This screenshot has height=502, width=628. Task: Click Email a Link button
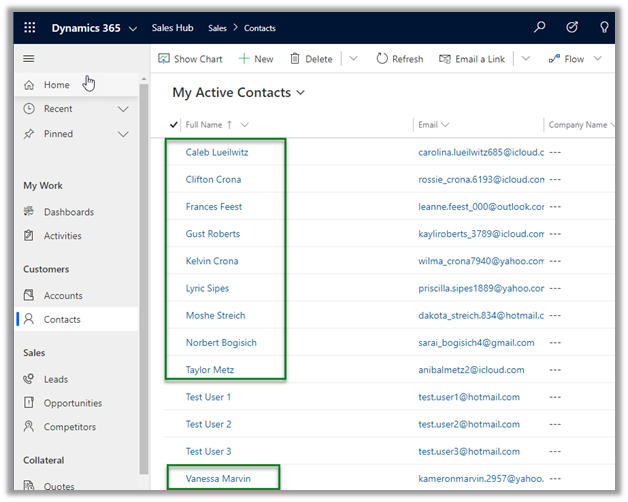(x=472, y=59)
